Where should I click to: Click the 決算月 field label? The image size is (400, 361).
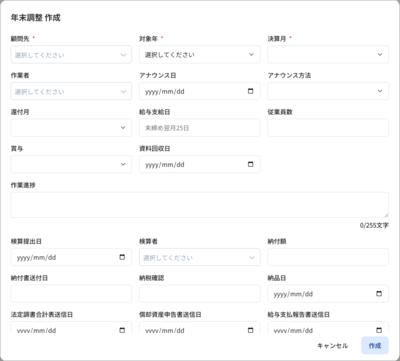[x=277, y=39]
